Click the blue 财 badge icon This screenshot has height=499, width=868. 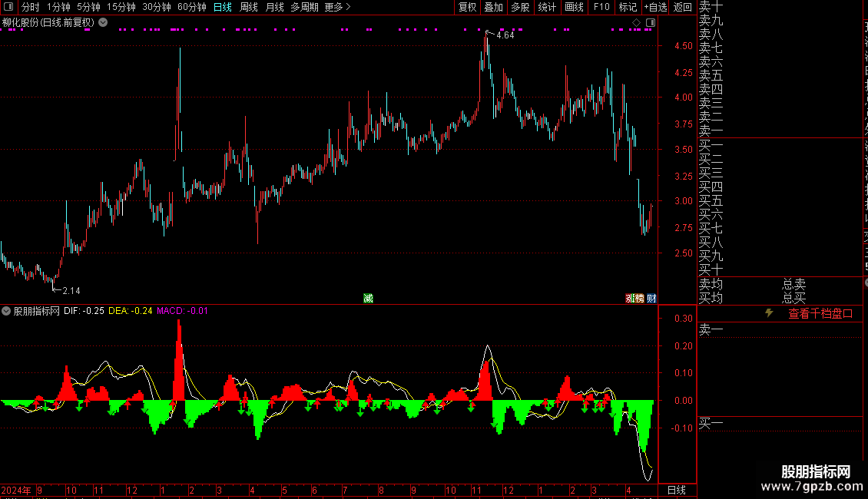[651, 298]
